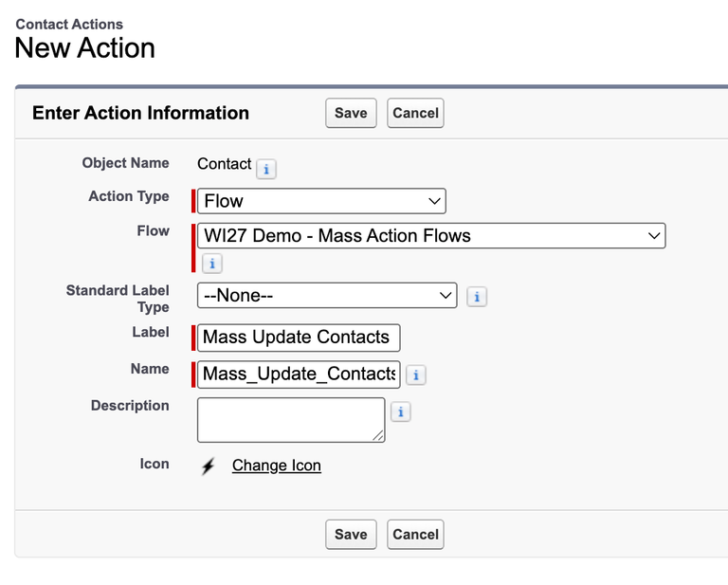Click the Standard Label Type info icon
This screenshot has width=728, height=585.
click(477, 297)
